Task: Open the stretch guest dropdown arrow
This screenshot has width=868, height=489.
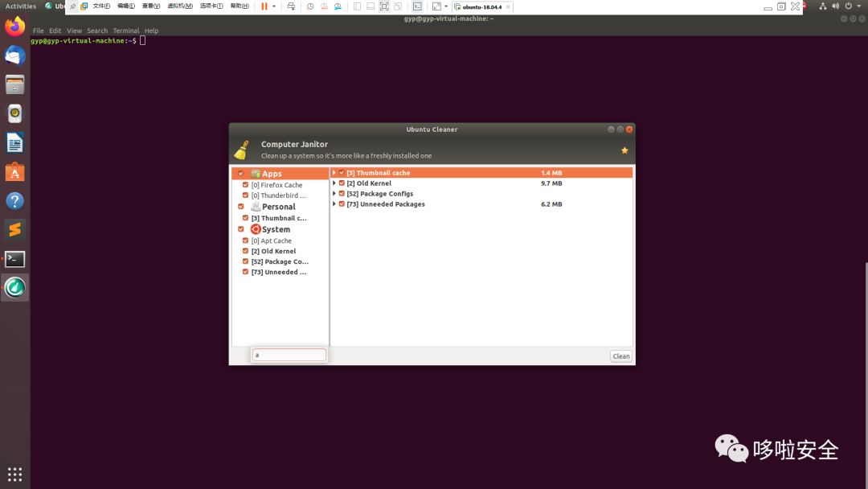Action: click(446, 6)
